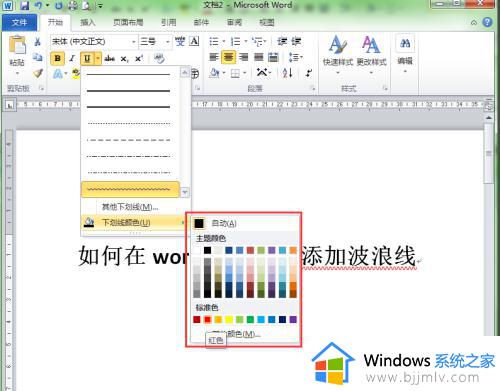Screen dimensions: 500x391
Task: Click the Word Help question icon
Action: click(487, 22)
